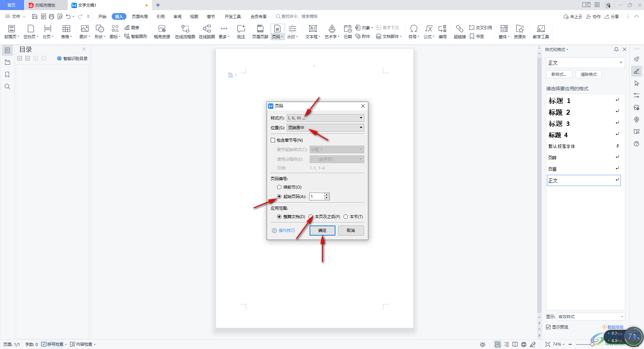Open bookmark pane icon in left sidebar
Screen dimensions: 644x349
click(x=7, y=74)
